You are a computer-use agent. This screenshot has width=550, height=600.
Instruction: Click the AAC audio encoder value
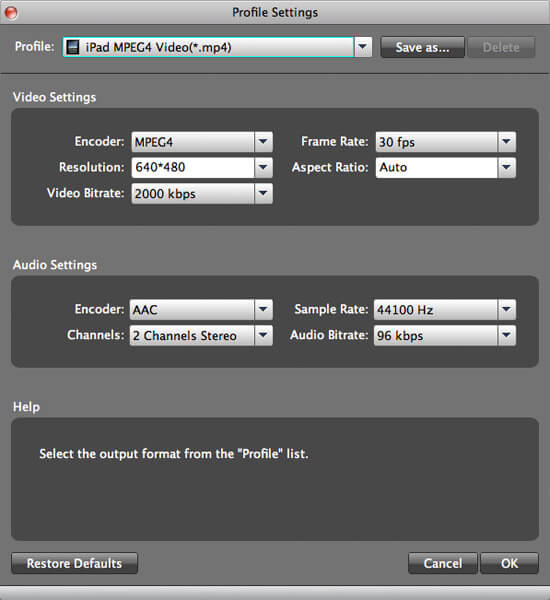pyautogui.click(x=145, y=310)
